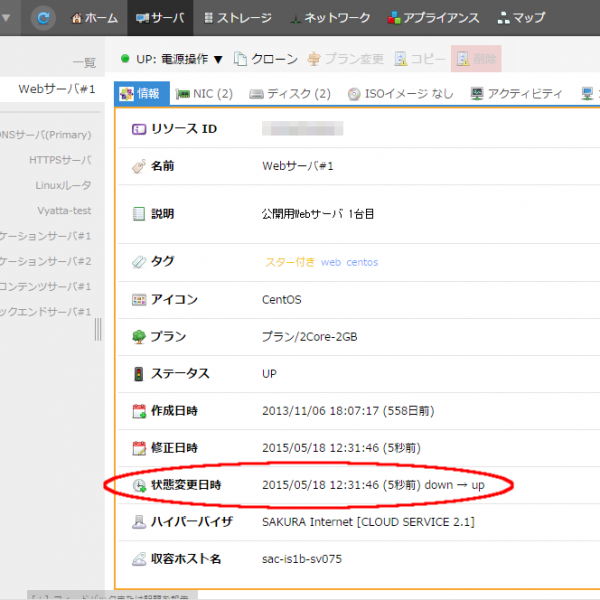Image resolution: width=600 pixels, height=600 pixels.
Task: Open the アプライアンス section
Action: pos(433,18)
